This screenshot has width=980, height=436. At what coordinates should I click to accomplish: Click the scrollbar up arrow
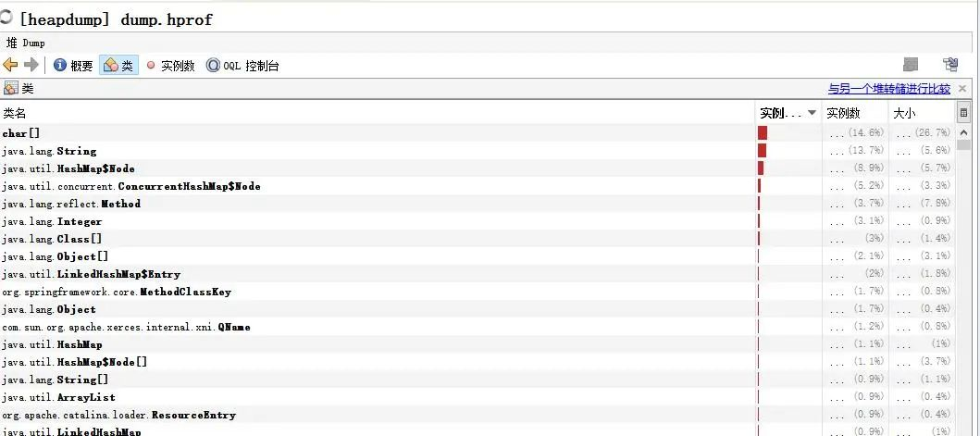tap(963, 132)
